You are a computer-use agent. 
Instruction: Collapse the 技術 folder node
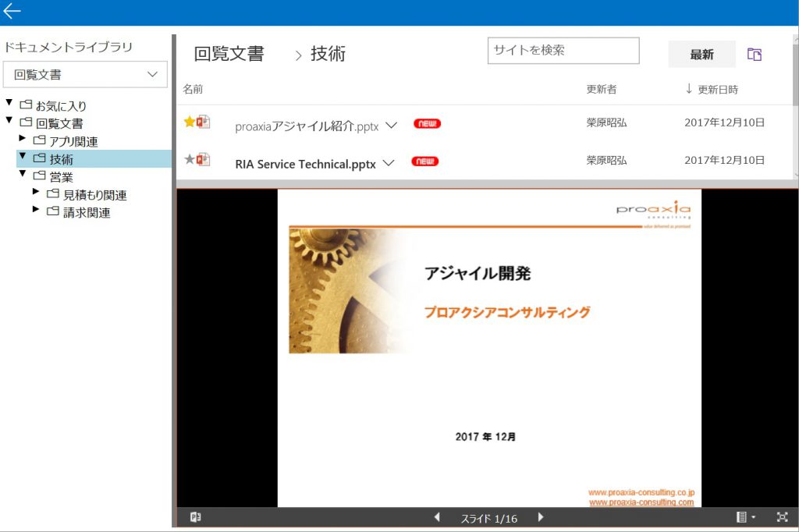[23, 156]
